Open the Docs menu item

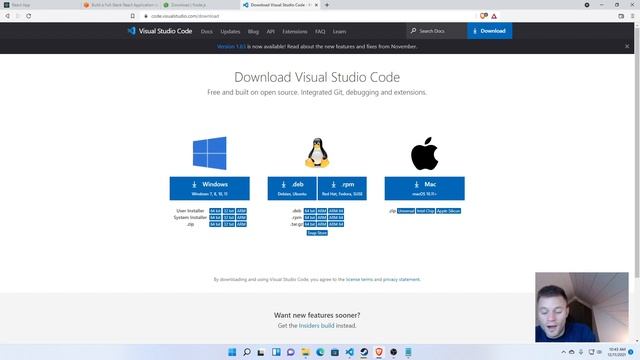click(207, 31)
